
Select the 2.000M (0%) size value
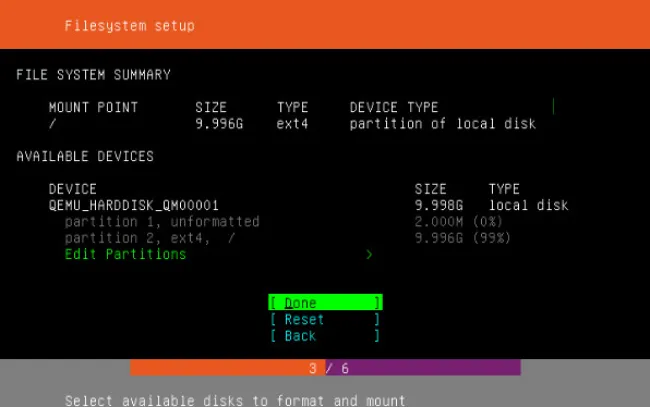pos(458,222)
